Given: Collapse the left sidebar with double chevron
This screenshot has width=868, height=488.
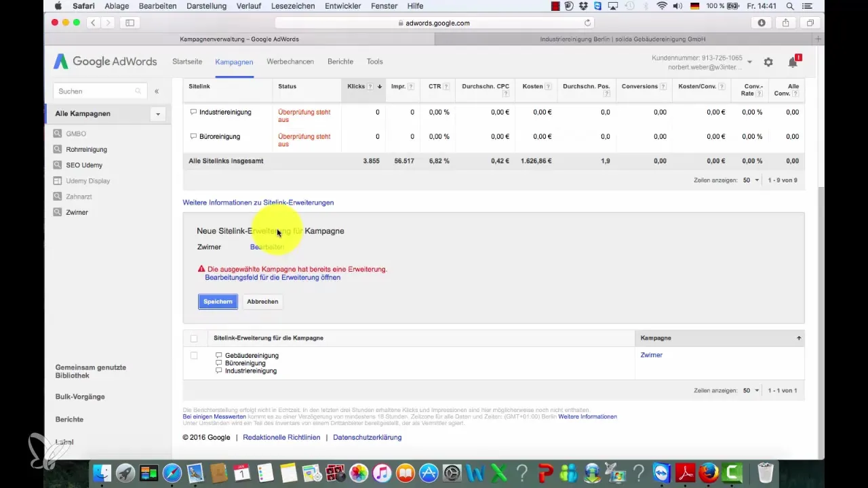Looking at the screenshot, I should [157, 91].
